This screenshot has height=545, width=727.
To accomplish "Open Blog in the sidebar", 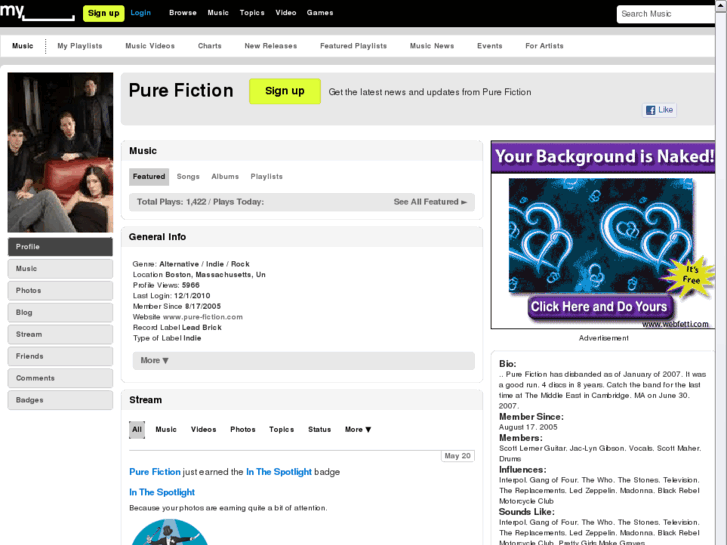I will click(x=60, y=313).
